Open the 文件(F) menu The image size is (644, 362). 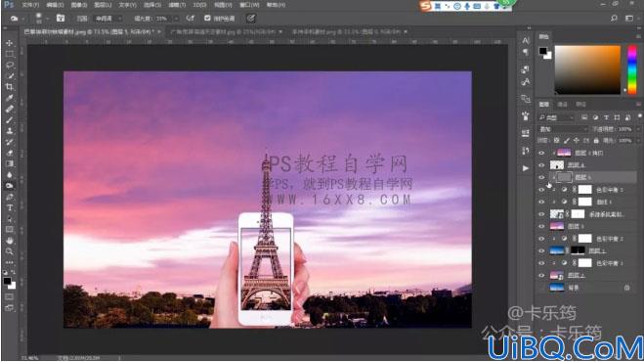click(x=30, y=5)
